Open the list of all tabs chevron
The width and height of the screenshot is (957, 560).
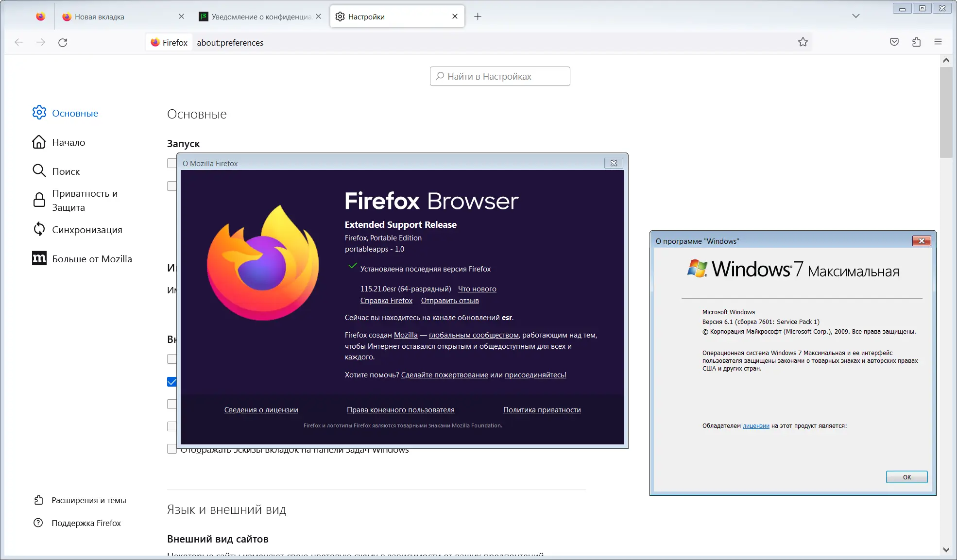pyautogui.click(x=855, y=16)
